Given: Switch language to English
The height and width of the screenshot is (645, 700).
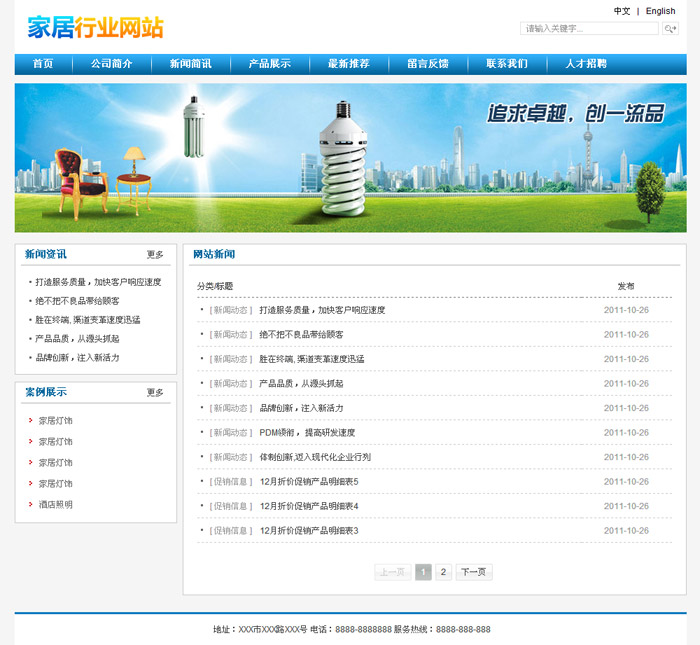Looking at the screenshot, I should point(660,11).
